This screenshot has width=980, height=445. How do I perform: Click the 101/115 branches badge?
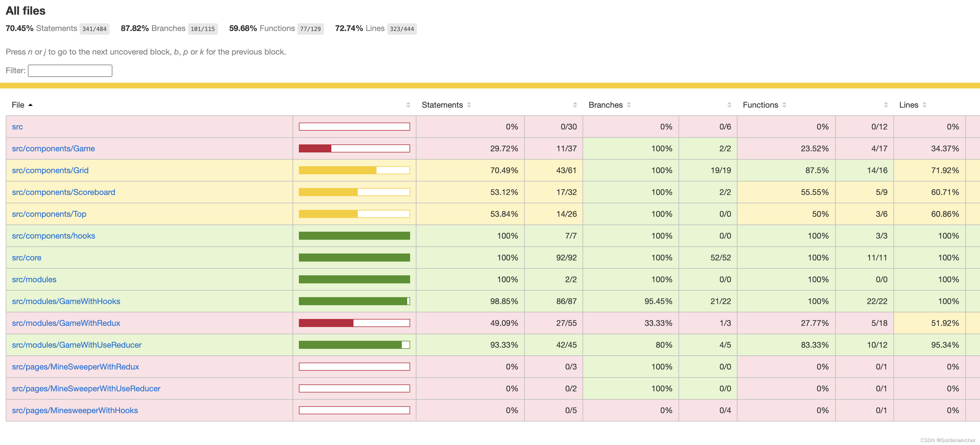tap(203, 29)
